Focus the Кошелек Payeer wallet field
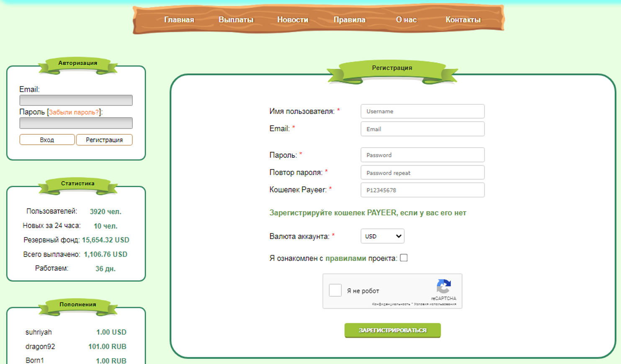The image size is (621, 364). pyautogui.click(x=423, y=190)
